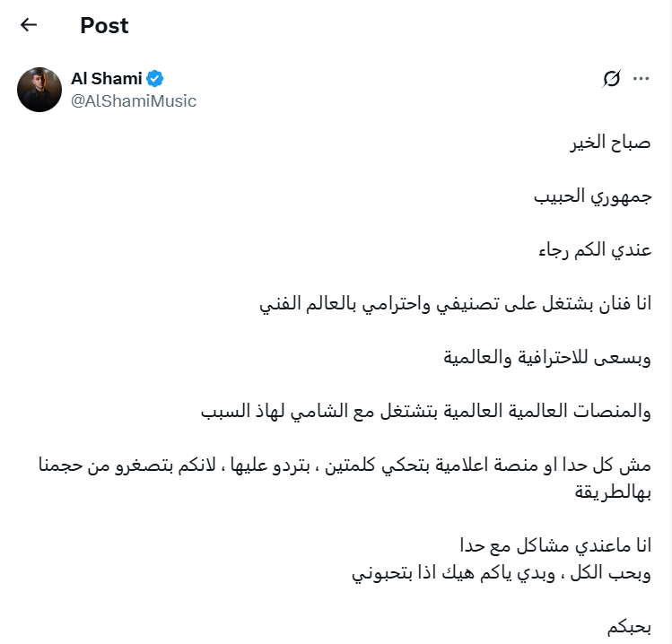The width and height of the screenshot is (672, 644).
Task: Click the blue verified badge
Action: [154, 79]
